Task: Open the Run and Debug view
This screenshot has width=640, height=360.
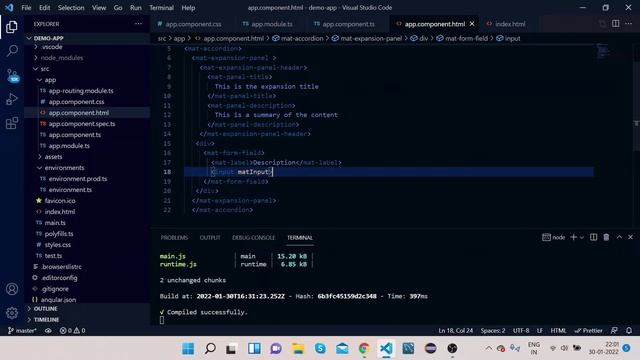Action: tap(12, 99)
